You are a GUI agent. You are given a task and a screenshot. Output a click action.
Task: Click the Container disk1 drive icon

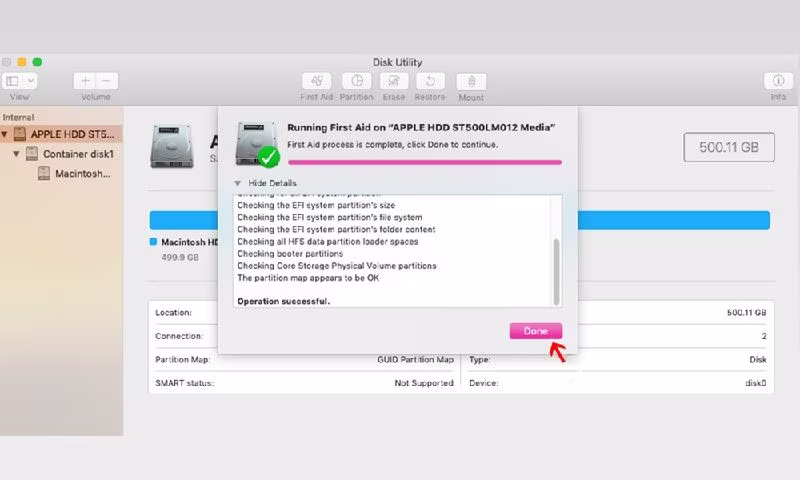tap(32, 154)
